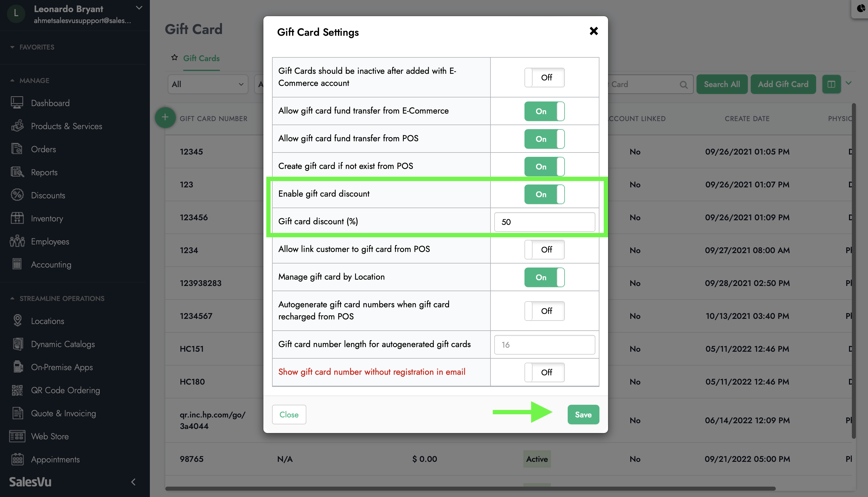Turn on Allow link customer to gift card toggle
The image size is (868, 497).
point(544,250)
